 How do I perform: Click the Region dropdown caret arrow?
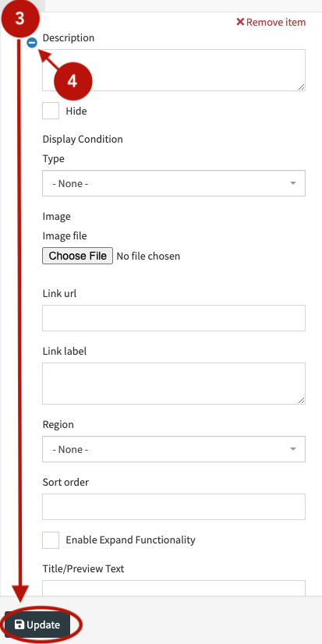click(x=293, y=449)
